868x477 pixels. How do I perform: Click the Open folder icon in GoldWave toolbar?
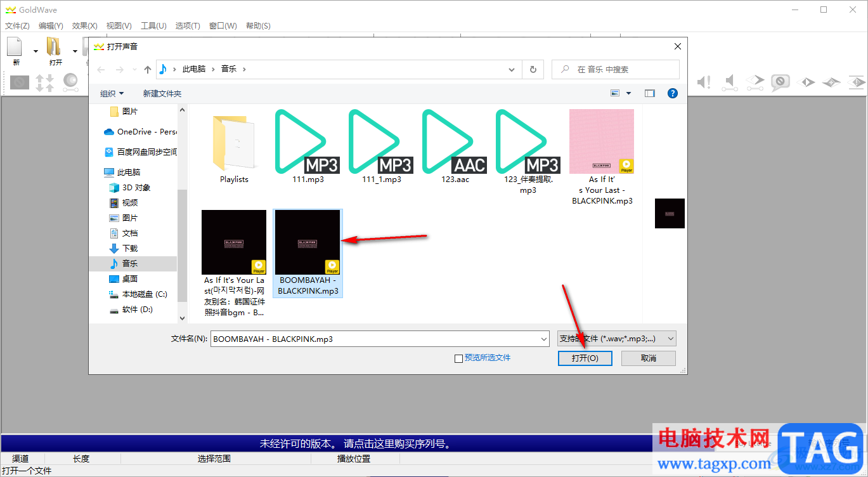[x=54, y=47]
